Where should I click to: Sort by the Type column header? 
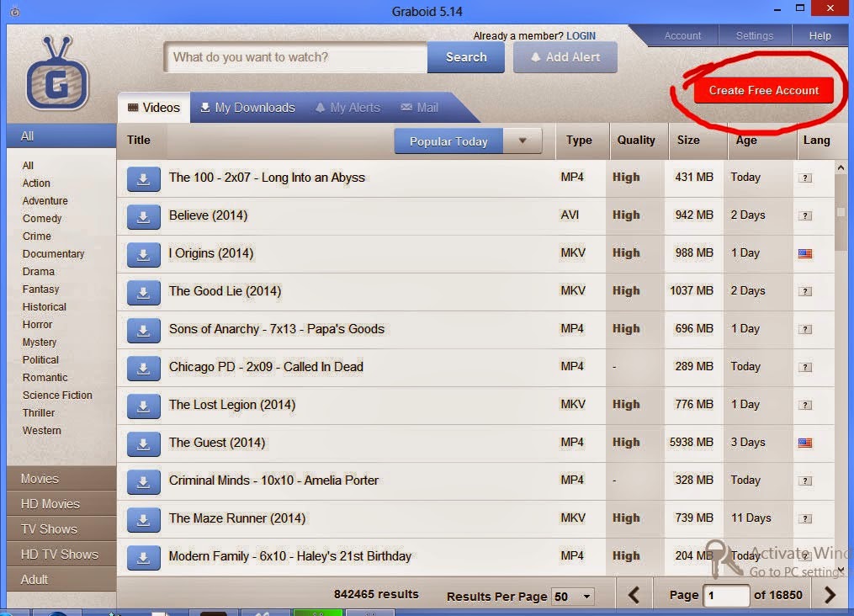(x=579, y=140)
